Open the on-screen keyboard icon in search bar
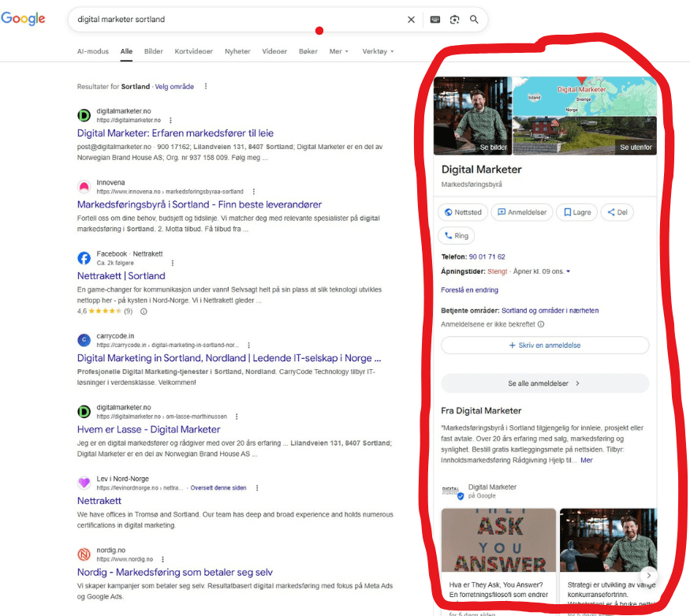Image resolution: width=690 pixels, height=616 pixels. (435, 20)
